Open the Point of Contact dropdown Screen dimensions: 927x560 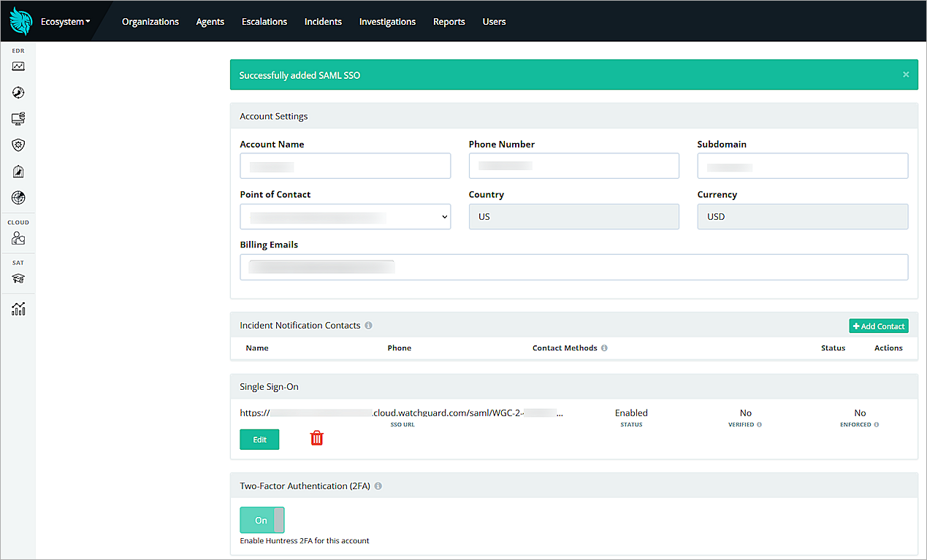point(345,216)
